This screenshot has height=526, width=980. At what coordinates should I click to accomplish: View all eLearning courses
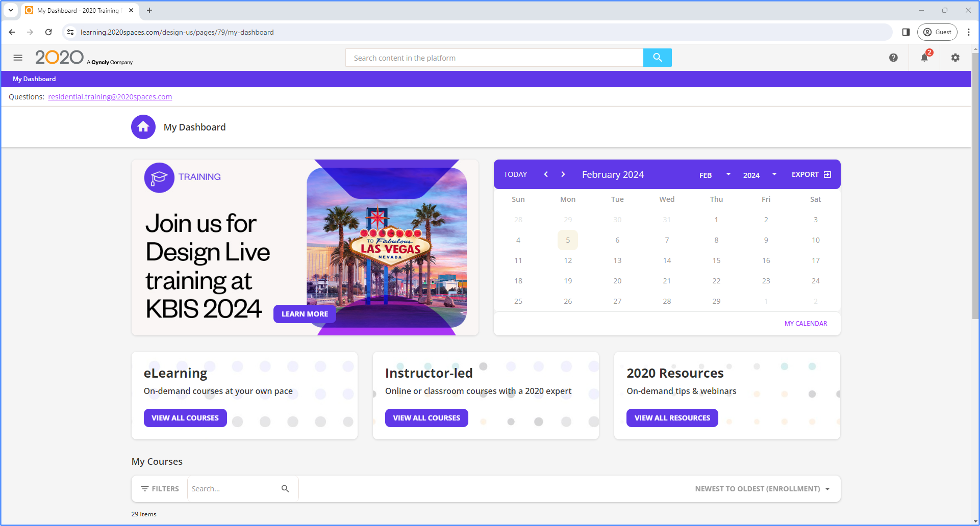point(185,418)
